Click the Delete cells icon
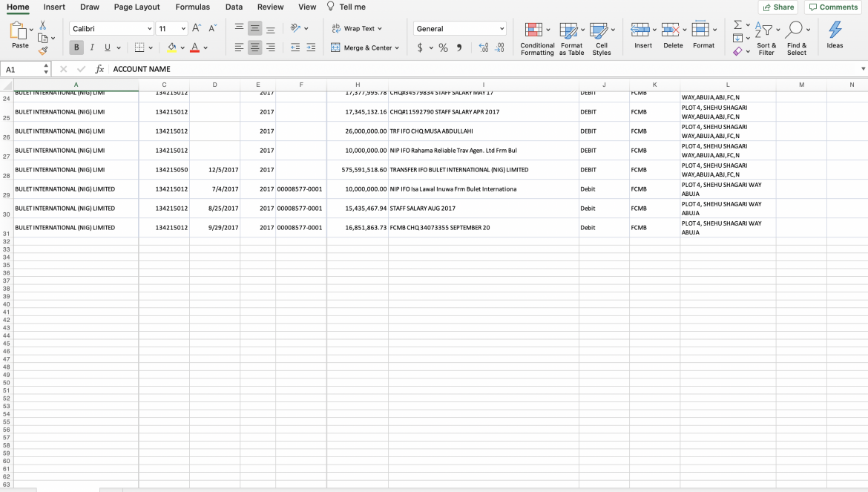The image size is (868, 492). click(x=671, y=30)
